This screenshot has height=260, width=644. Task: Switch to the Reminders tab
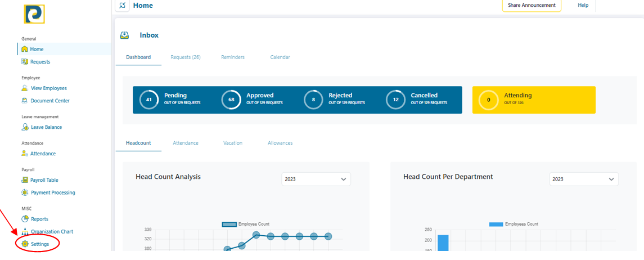233,57
